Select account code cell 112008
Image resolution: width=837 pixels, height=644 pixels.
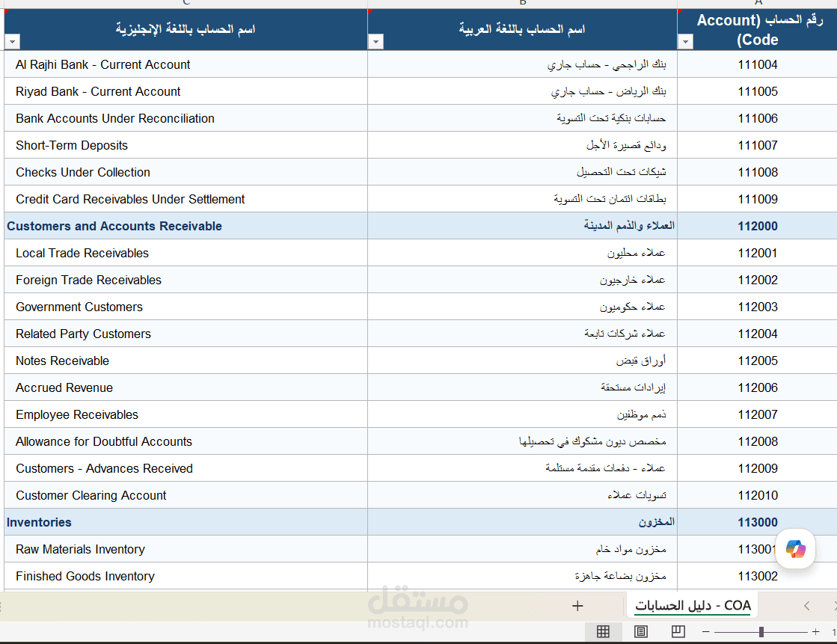[758, 441]
